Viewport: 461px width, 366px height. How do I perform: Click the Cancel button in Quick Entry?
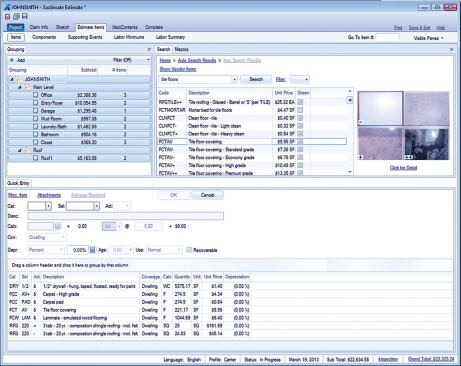(207, 195)
